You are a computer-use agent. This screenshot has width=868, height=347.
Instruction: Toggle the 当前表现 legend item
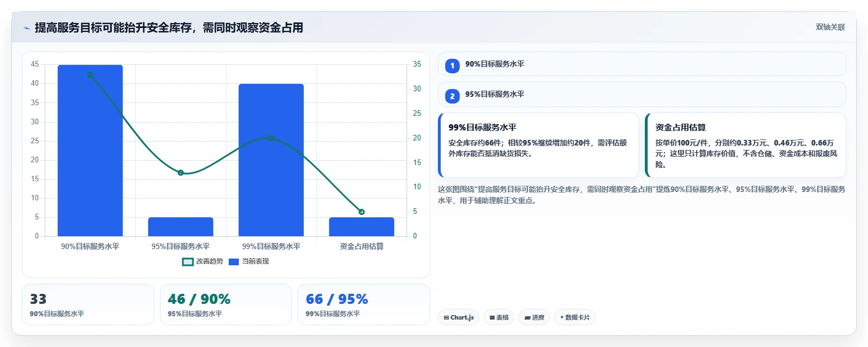[249, 261]
